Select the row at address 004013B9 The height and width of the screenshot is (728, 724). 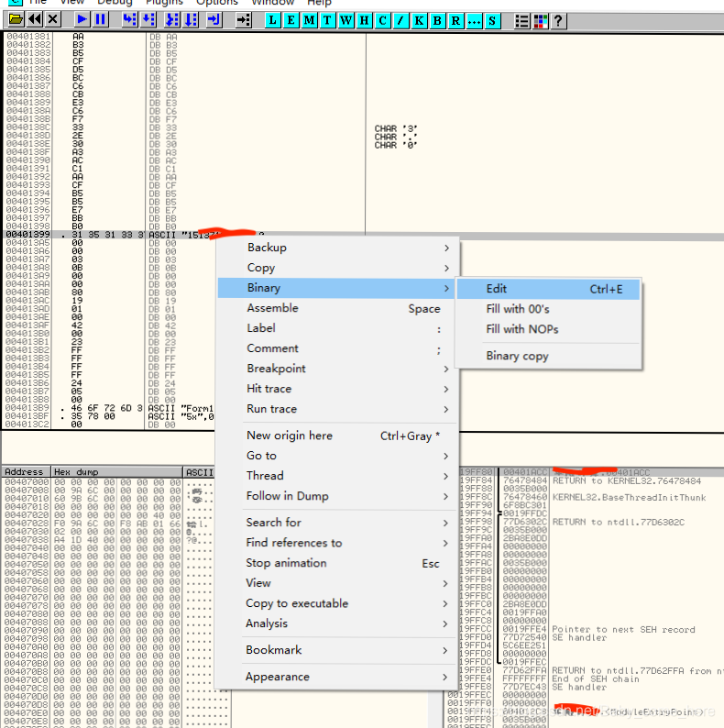[x=110, y=408]
